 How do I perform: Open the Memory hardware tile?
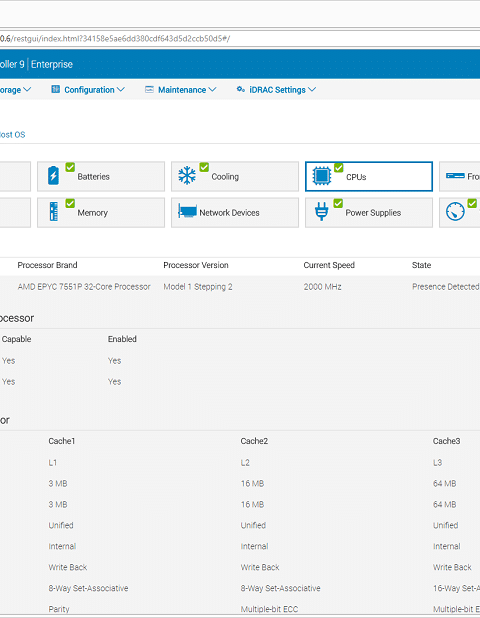click(x=101, y=212)
